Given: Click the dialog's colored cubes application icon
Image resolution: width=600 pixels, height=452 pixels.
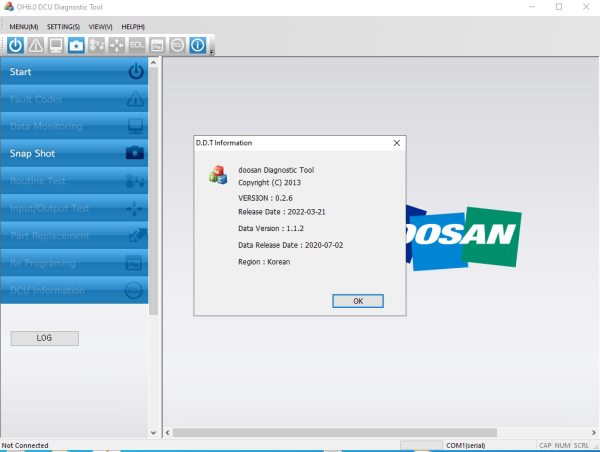Looking at the screenshot, I should (x=218, y=175).
